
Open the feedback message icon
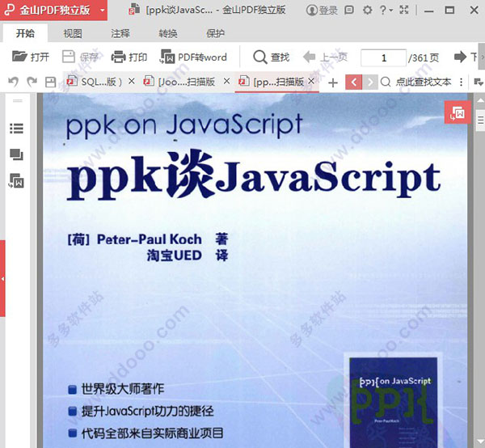pos(349,11)
